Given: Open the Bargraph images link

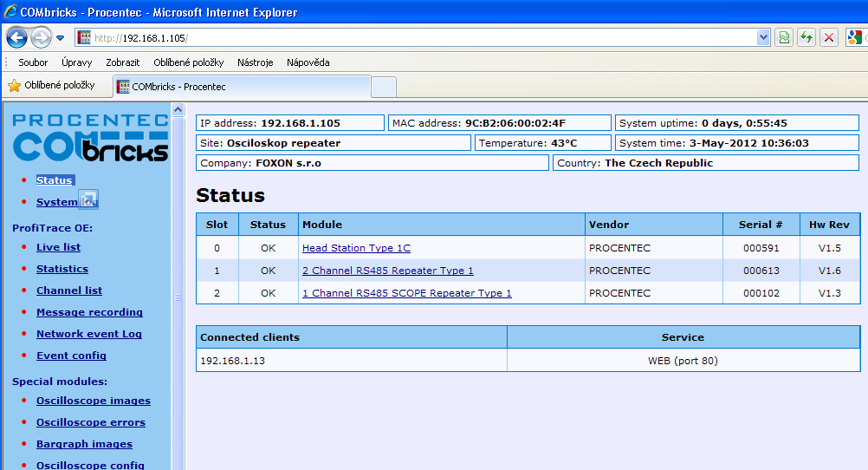Looking at the screenshot, I should coord(84,443).
